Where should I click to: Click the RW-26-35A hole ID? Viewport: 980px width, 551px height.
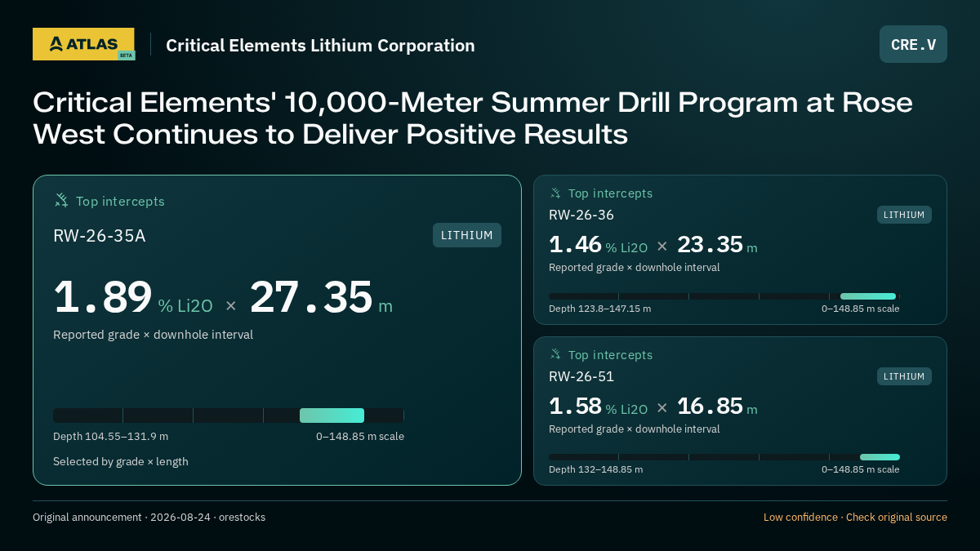pos(100,236)
